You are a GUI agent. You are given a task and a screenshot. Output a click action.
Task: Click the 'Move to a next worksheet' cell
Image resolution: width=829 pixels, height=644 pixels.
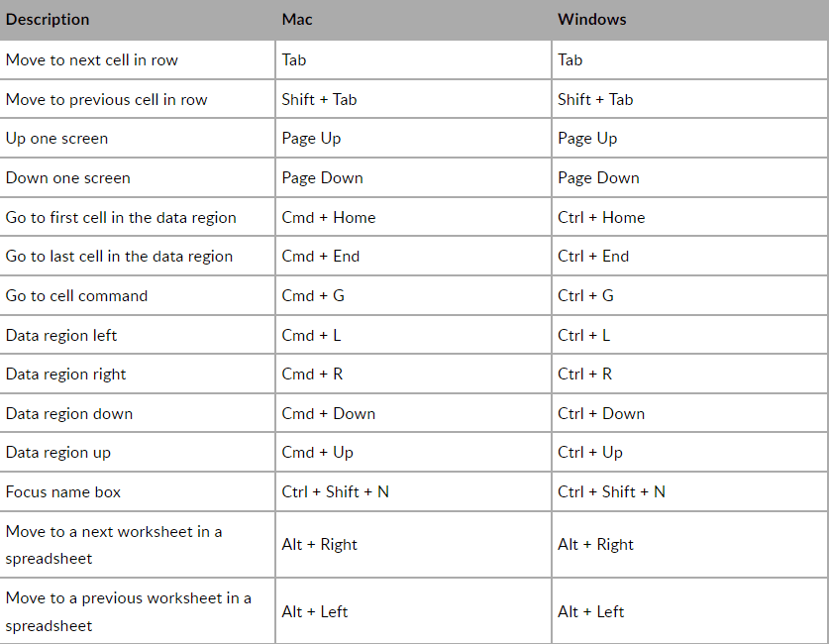(114, 544)
